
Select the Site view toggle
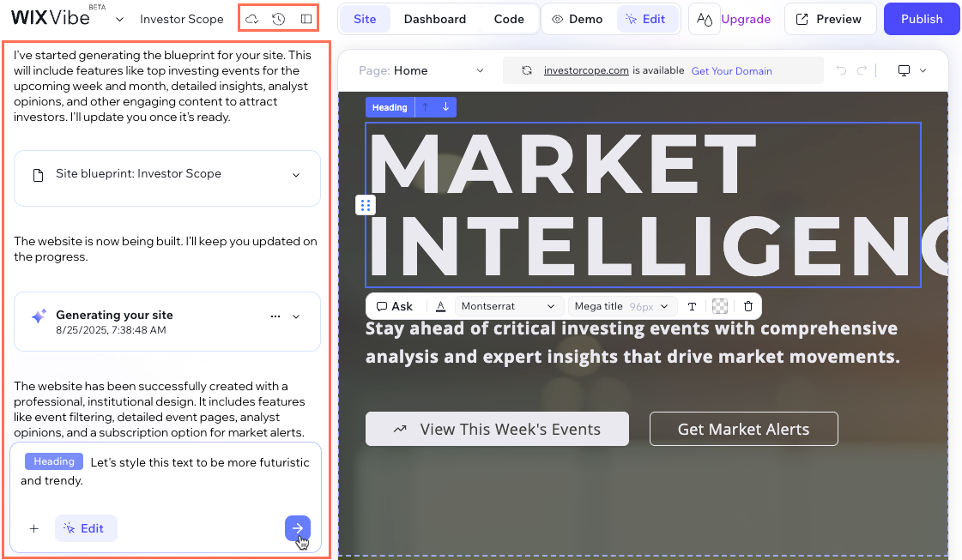(364, 18)
